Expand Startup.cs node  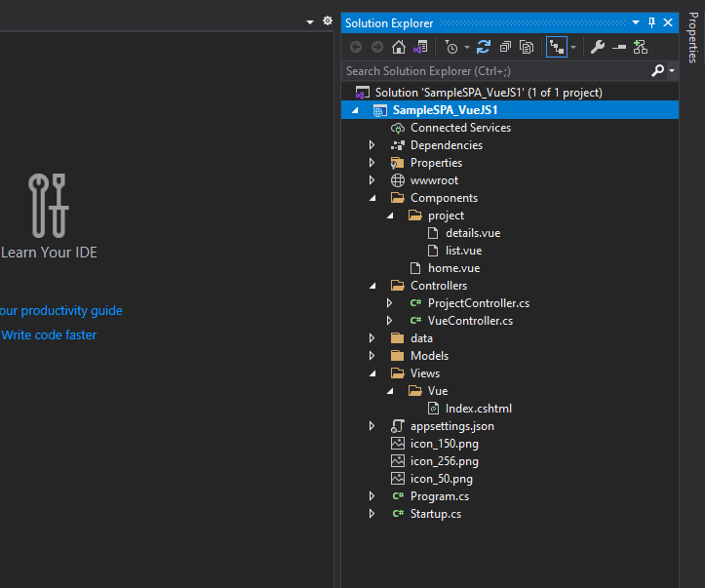(372, 513)
